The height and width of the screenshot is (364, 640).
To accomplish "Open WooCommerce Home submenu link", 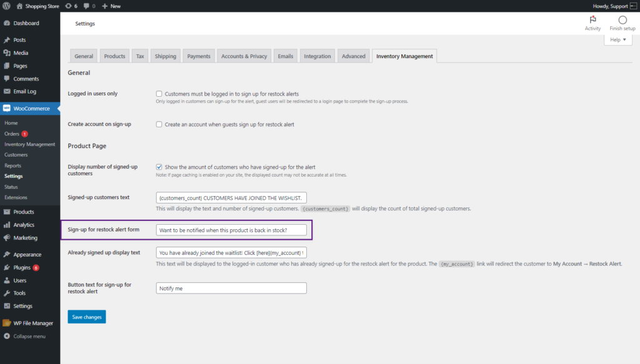I will 11,123.
